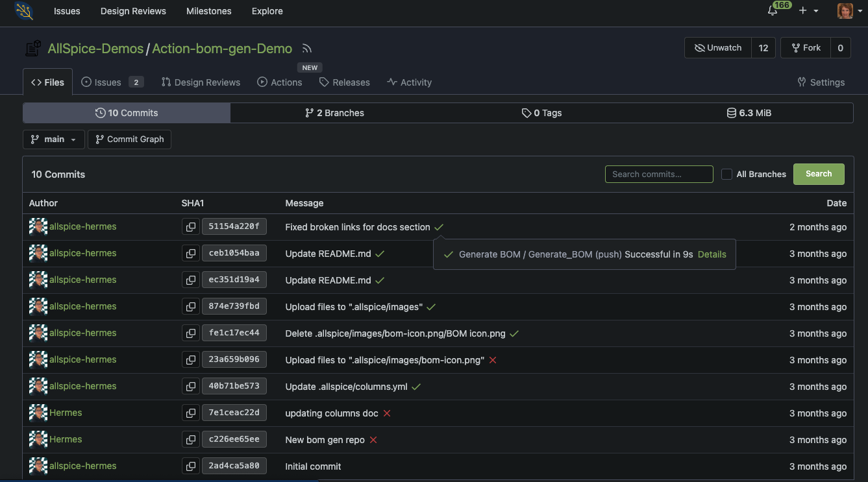
Task: Click the Unwatch button
Action: click(x=718, y=48)
